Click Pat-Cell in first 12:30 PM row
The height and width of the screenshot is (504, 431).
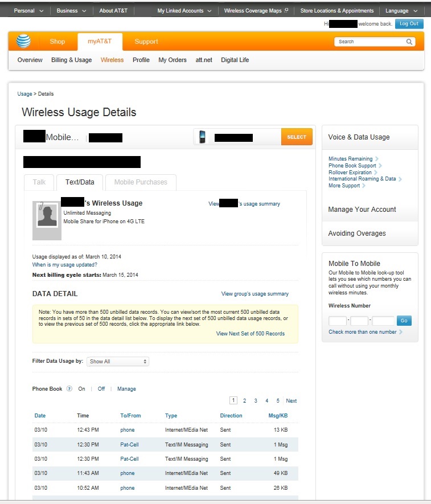click(x=129, y=445)
